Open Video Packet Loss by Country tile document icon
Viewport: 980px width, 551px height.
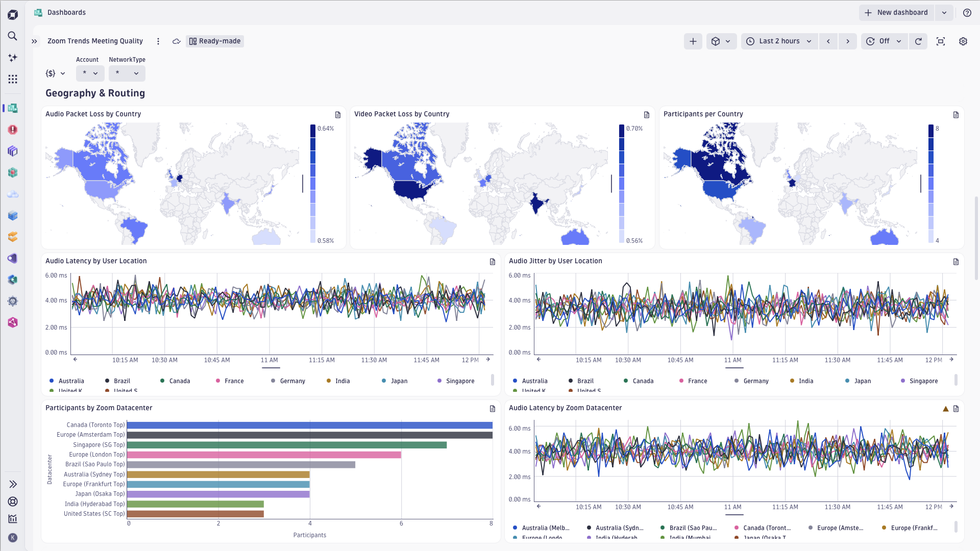pos(647,115)
